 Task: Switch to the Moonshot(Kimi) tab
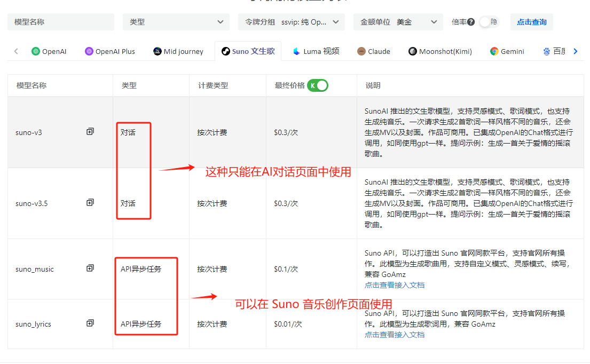point(440,52)
